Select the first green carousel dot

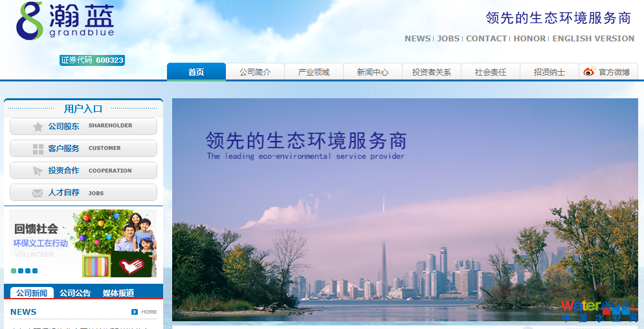click(14, 271)
